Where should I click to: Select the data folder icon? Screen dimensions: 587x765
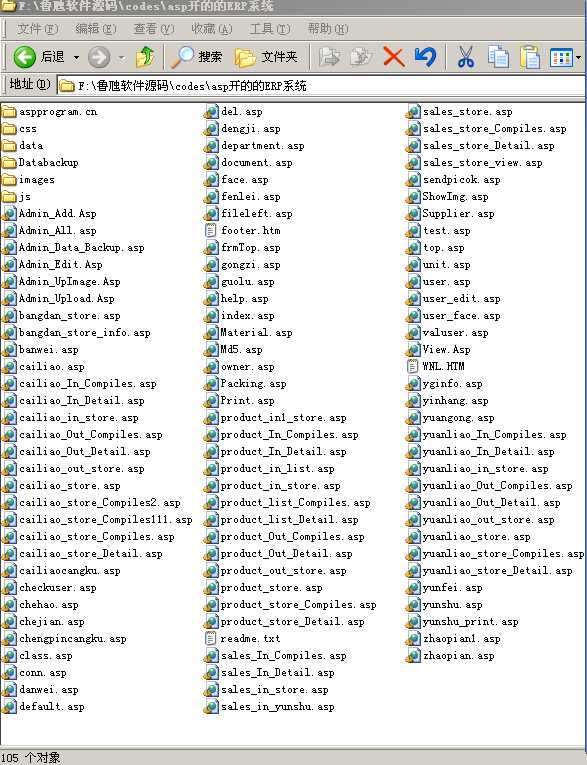(x=9, y=146)
